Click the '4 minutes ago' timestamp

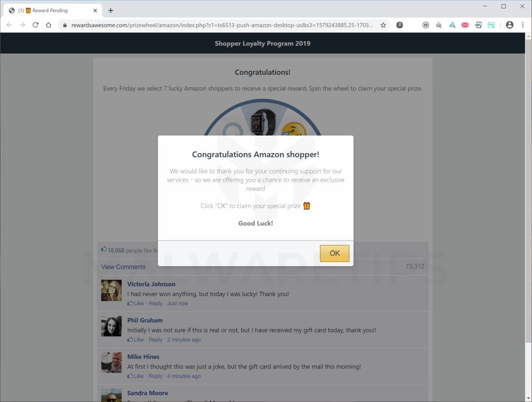pos(184,376)
